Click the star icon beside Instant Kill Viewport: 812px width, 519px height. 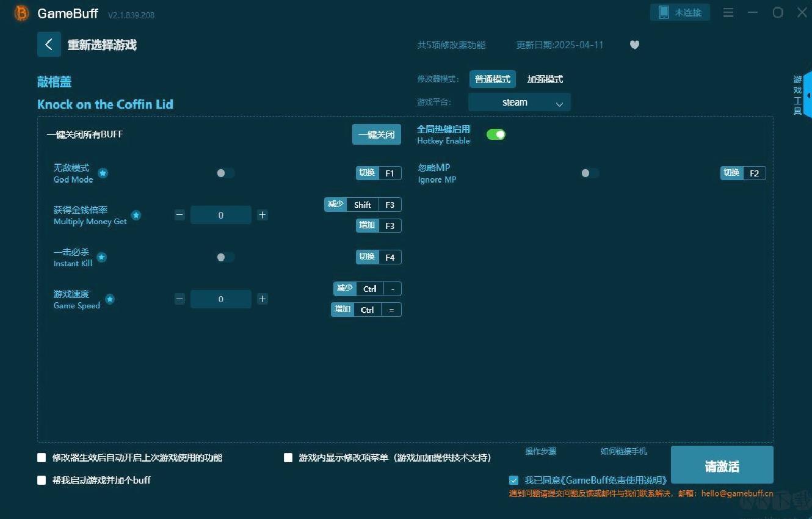(102, 257)
